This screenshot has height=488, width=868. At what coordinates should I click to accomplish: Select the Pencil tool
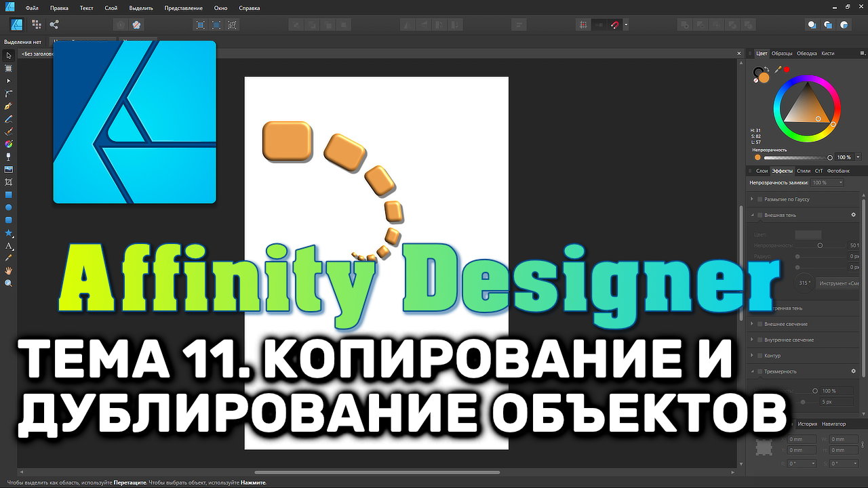(9, 119)
